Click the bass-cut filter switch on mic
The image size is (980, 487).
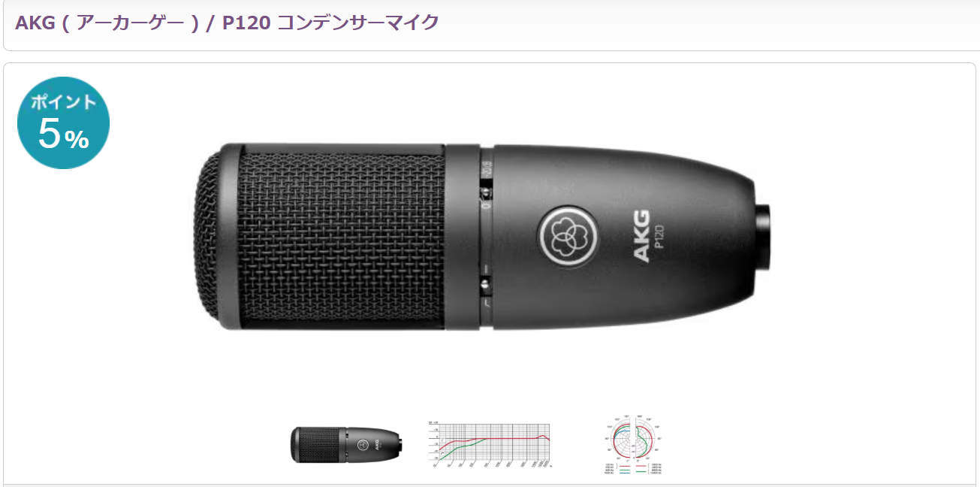point(486,286)
